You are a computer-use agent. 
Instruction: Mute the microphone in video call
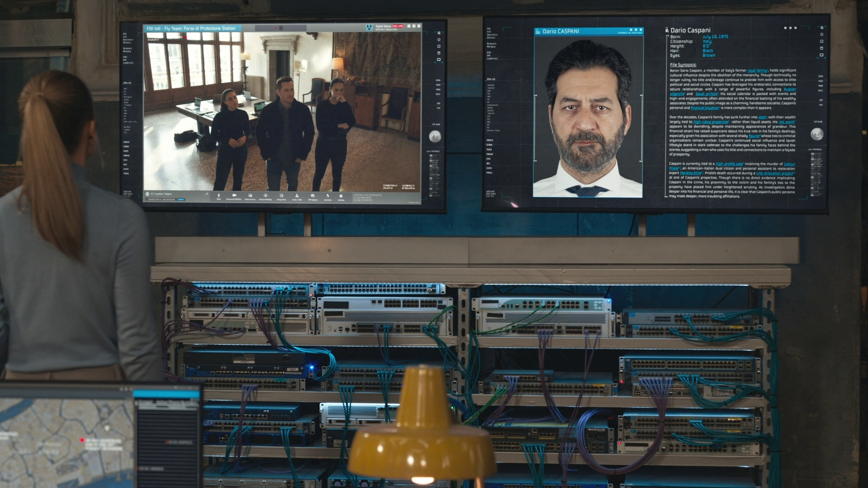click(219, 196)
